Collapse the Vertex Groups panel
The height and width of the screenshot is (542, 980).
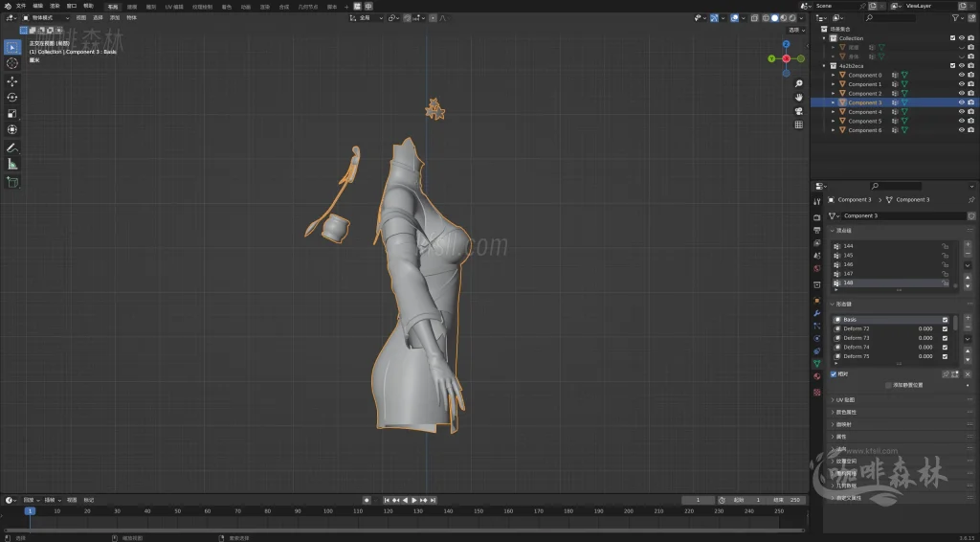(x=843, y=231)
